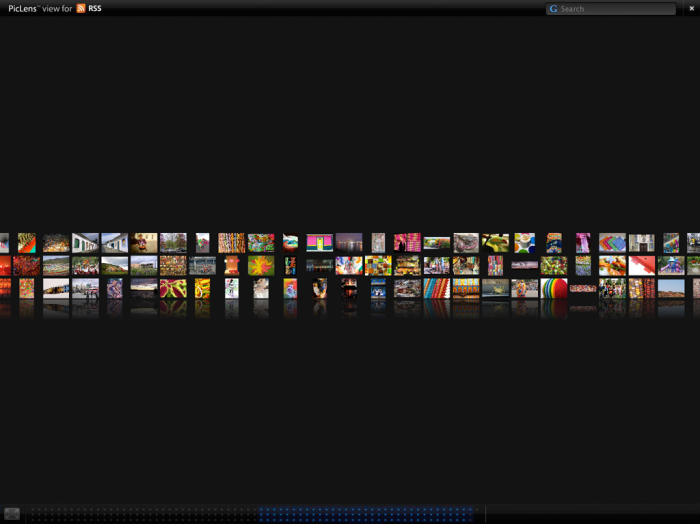The width and height of the screenshot is (700, 524).
Task: Open the sunset over dark field thumbnail
Action: pos(144,287)
